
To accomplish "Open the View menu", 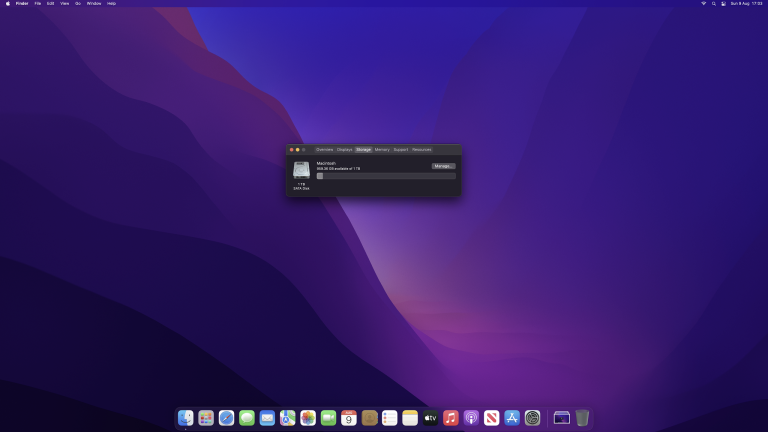I will 64,3.
